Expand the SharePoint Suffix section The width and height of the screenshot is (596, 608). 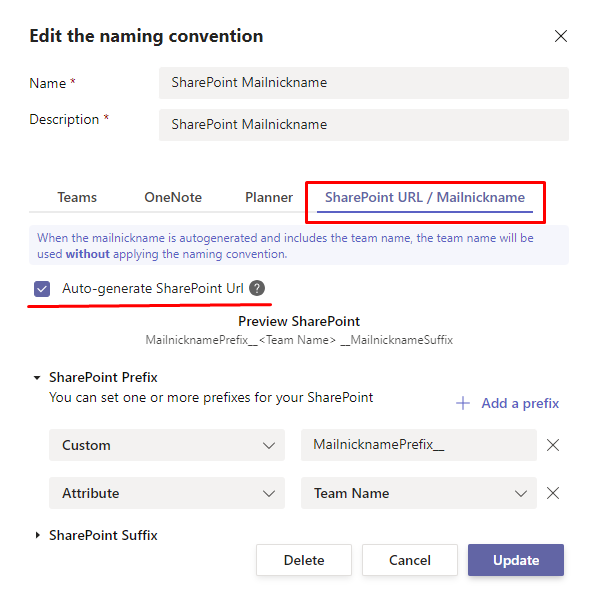pyautogui.click(x=37, y=535)
